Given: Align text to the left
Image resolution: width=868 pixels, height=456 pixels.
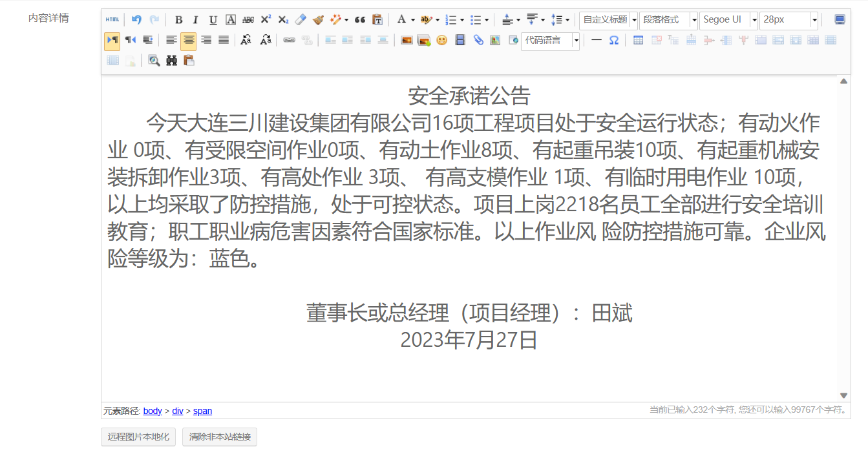Looking at the screenshot, I should [171, 40].
